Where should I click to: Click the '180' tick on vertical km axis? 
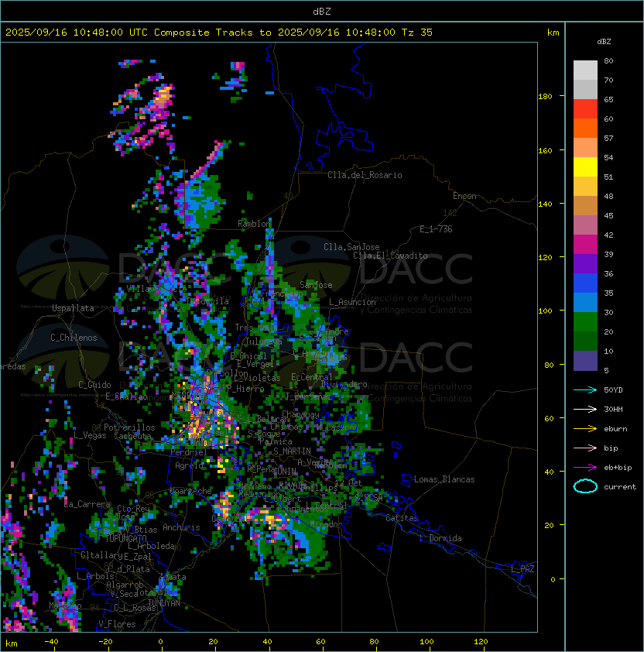pyautogui.click(x=545, y=97)
